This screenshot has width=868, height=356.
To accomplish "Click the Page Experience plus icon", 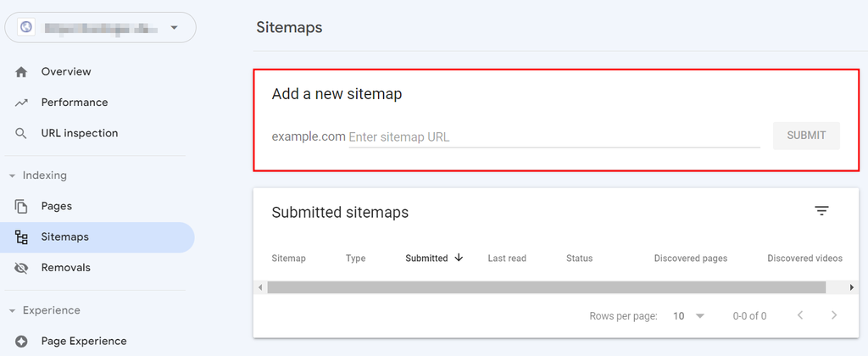I will [22, 342].
